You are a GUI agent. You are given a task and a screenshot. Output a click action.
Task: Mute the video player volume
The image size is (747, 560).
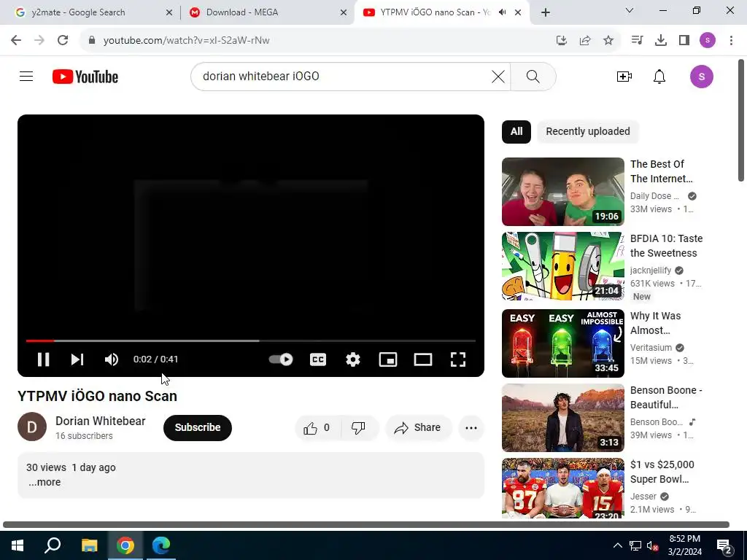(111, 359)
